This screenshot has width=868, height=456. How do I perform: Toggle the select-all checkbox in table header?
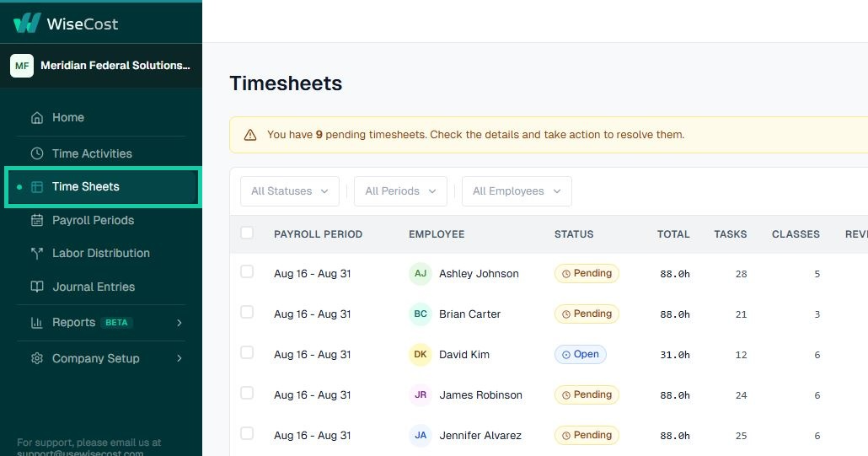(247, 233)
